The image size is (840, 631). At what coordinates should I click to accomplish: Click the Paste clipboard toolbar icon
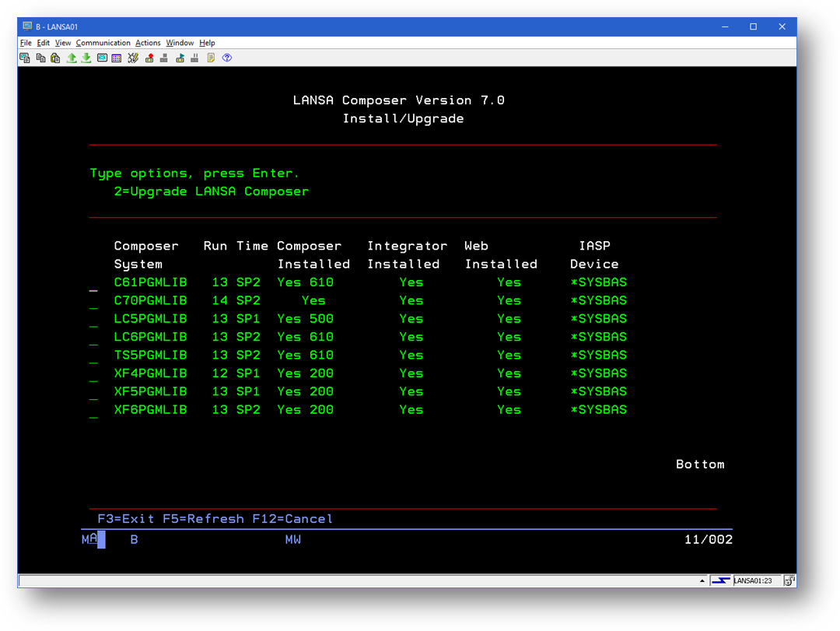55,58
